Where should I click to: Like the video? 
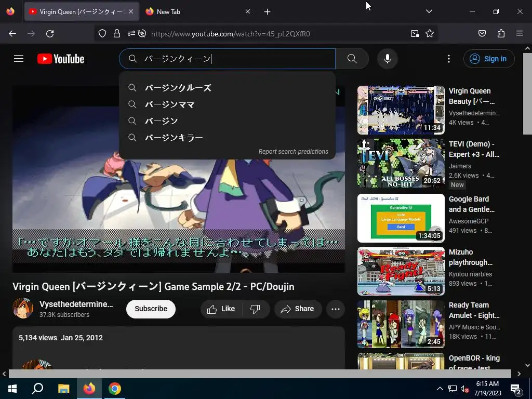(x=221, y=309)
